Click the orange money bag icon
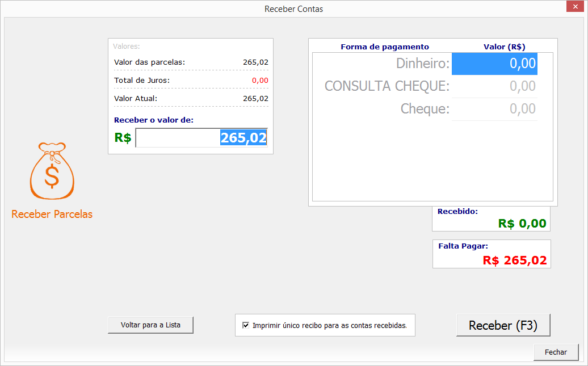 tap(52, 171)
